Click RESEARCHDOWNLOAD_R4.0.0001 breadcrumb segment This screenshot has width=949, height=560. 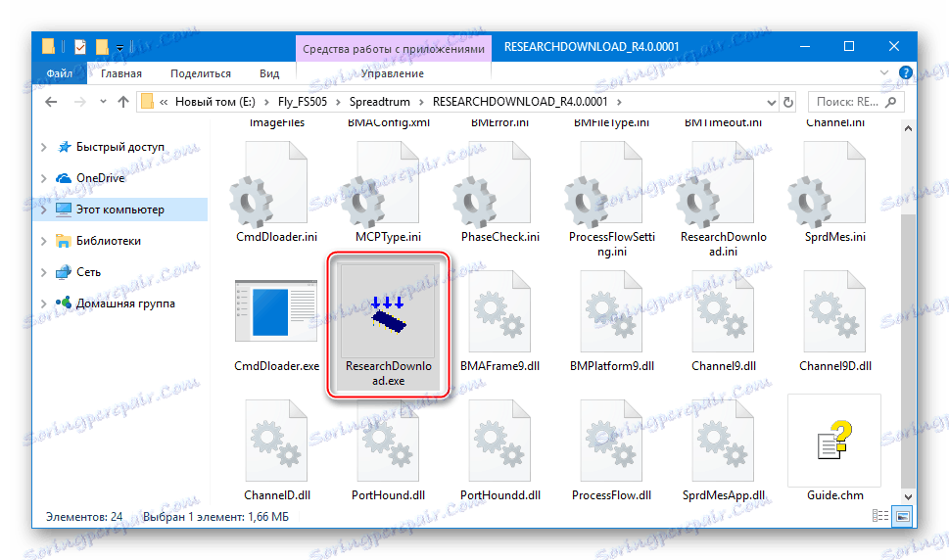(520, 102)
